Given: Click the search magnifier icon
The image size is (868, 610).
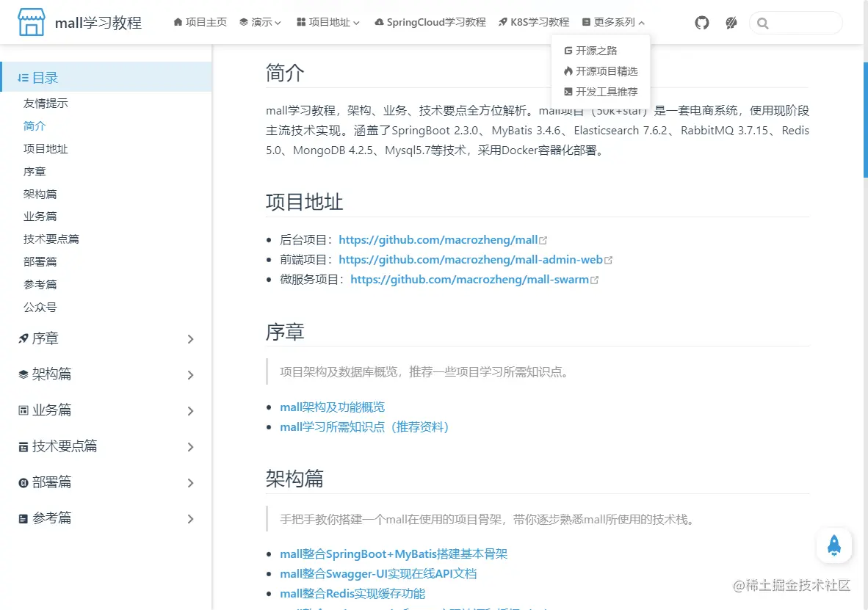Looking at the screenshot, I should [x=763, y=23].
